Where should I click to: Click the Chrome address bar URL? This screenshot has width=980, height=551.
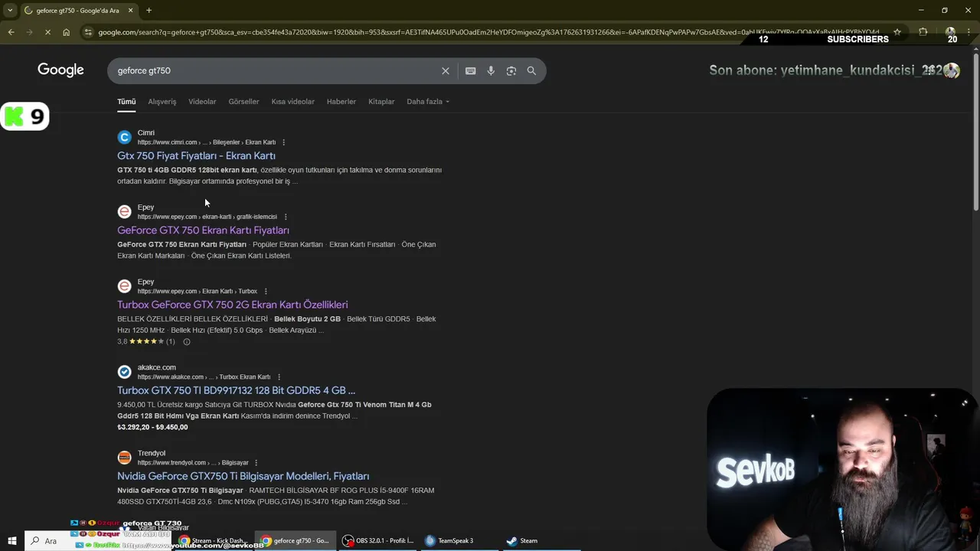(488, 32)
